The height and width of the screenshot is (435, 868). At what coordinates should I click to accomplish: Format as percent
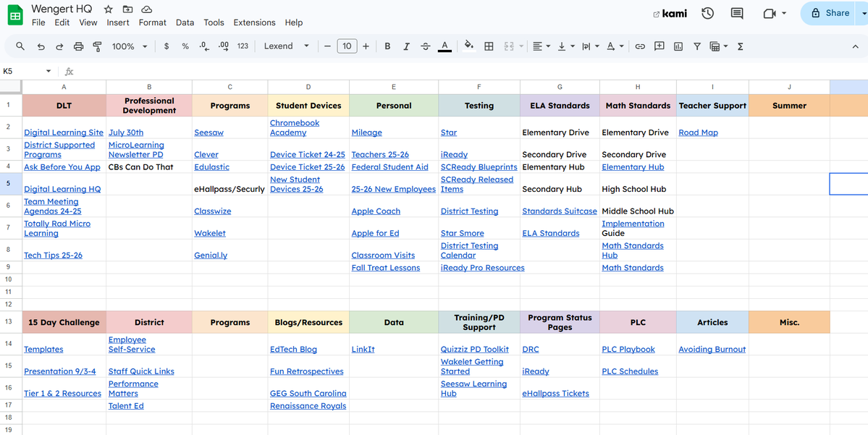pyautogui.click(x=185, y=46)
